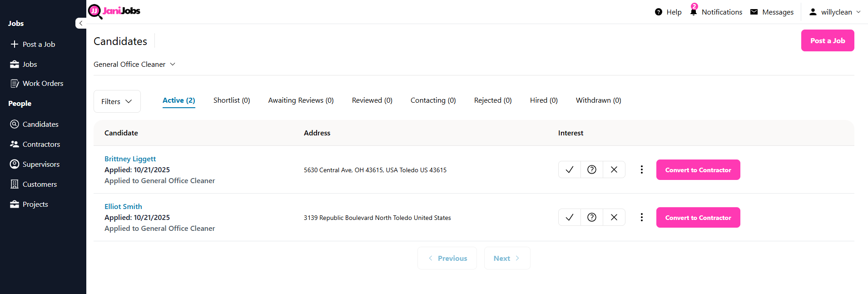Screen dimensions: 868x294
Task: Open more options for Elliot Smith
Action: click(x=642, y=217)
